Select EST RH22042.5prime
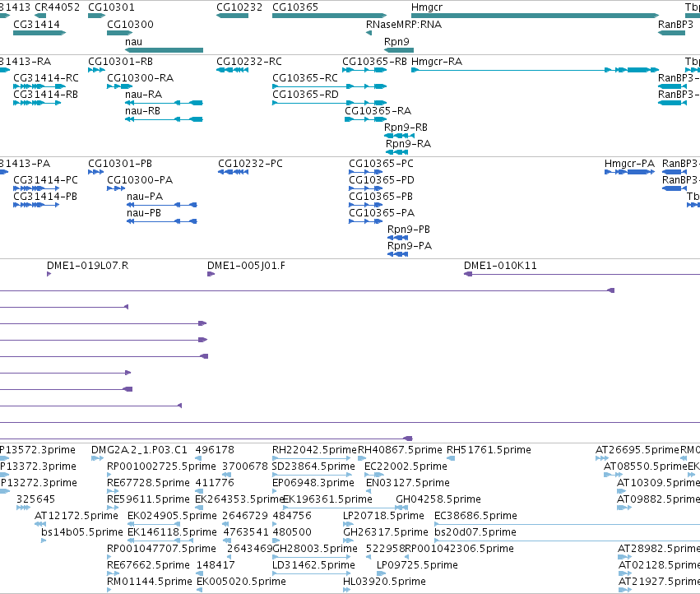This screenshot has width=700, height=594. click(314, 450)
